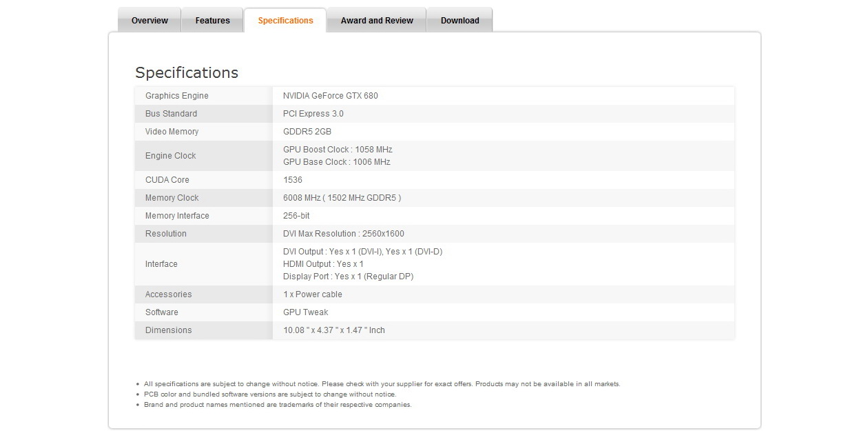868x431 pixels.
Task: Select the Resolution label
Action: [x=165, y=234]
